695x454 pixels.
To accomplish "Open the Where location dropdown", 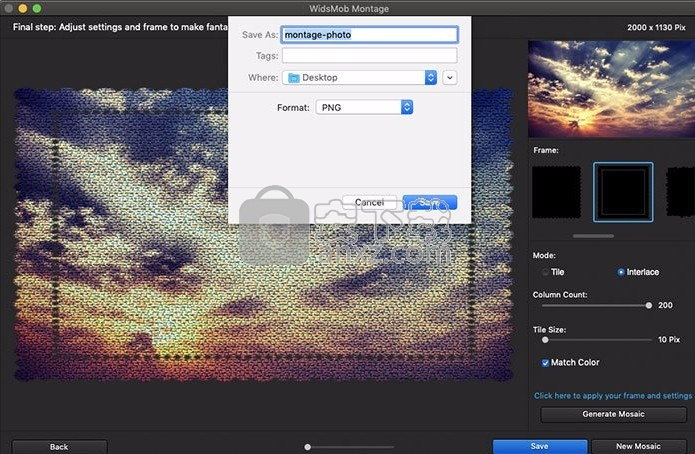I will (x=431, y=77).
